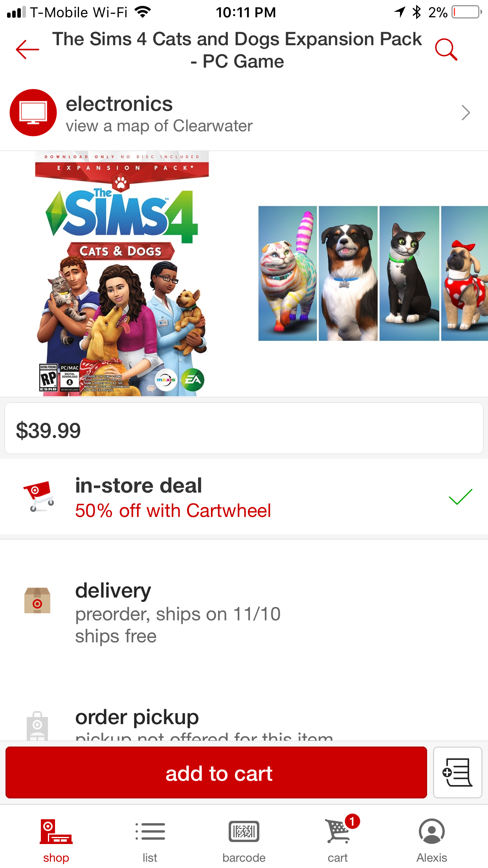
Task: Tap the delivery box icon
Action: pyautogui.click(x=37, y=600)
